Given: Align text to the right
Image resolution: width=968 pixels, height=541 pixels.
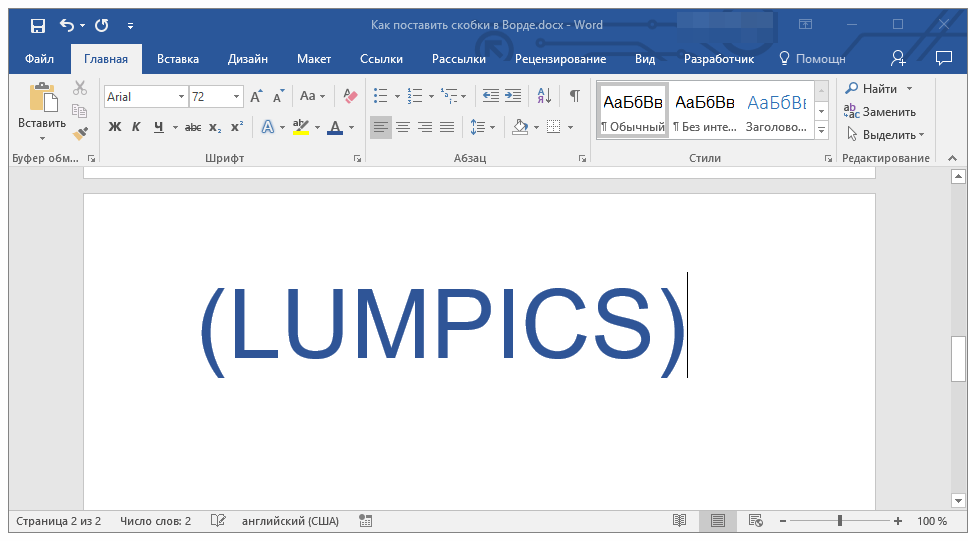Looking at the screenshot, I should [425, 127].
